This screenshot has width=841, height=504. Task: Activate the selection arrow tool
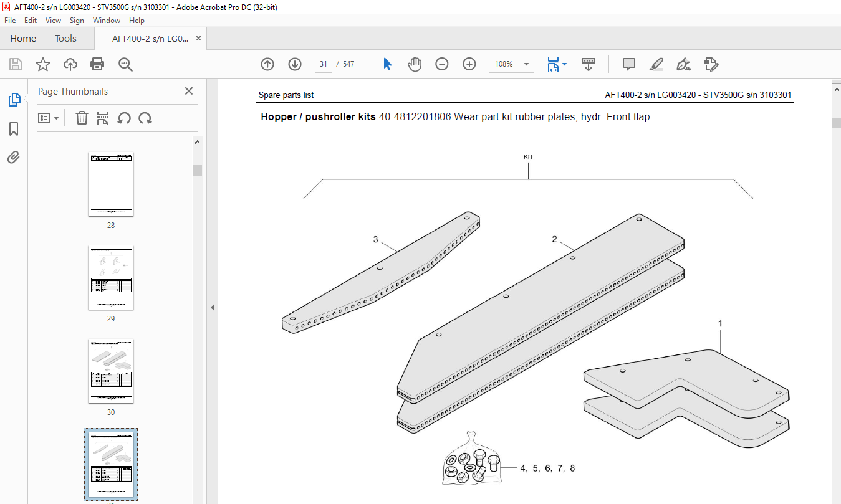tap(387, 64)
